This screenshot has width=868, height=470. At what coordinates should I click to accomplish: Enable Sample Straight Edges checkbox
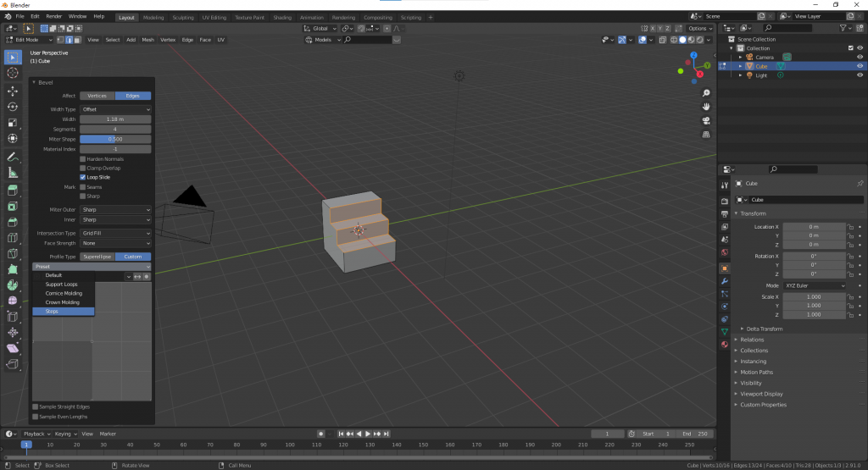[36, 407]
